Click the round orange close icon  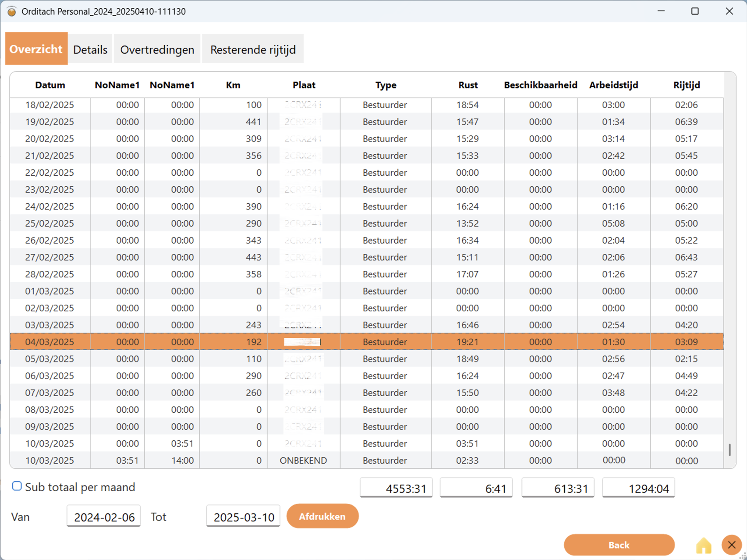pos(731,545)
